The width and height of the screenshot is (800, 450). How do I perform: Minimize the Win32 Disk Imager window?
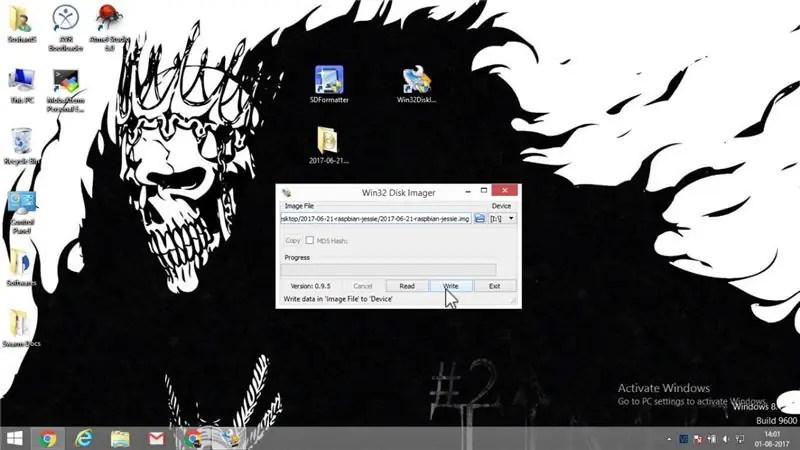[468, 191]
